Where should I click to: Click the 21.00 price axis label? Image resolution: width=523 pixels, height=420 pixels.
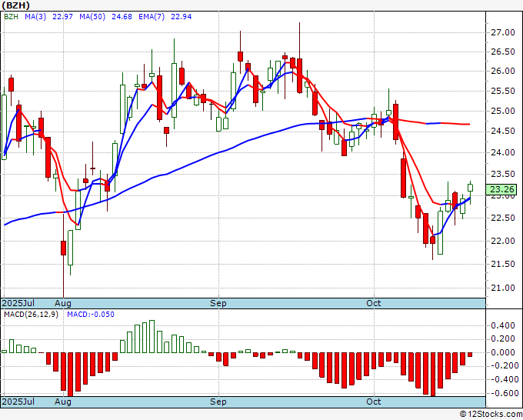[x=503, y=288]
